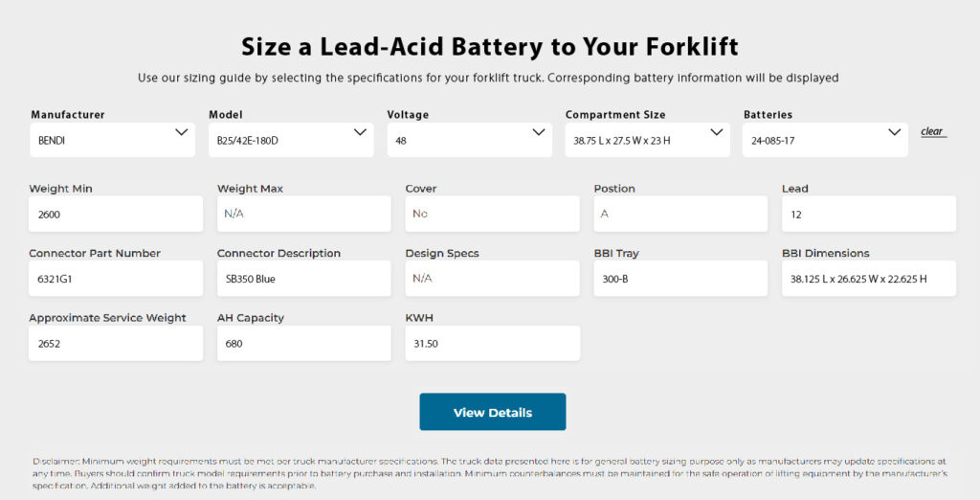Screen dimensions: 980x500
Task: Click the AH Capacity field showing 680
Action: pyautogui.click(x=303, y=344)
